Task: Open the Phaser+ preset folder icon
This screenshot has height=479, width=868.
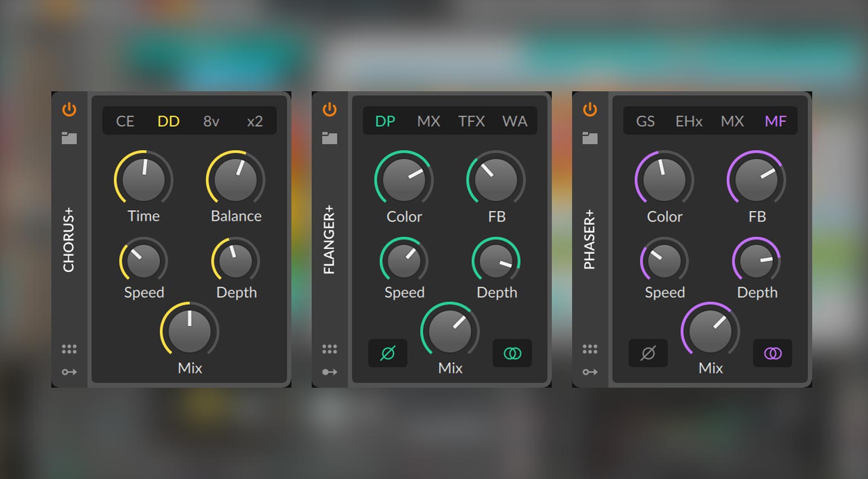Action: pos(590,138)
